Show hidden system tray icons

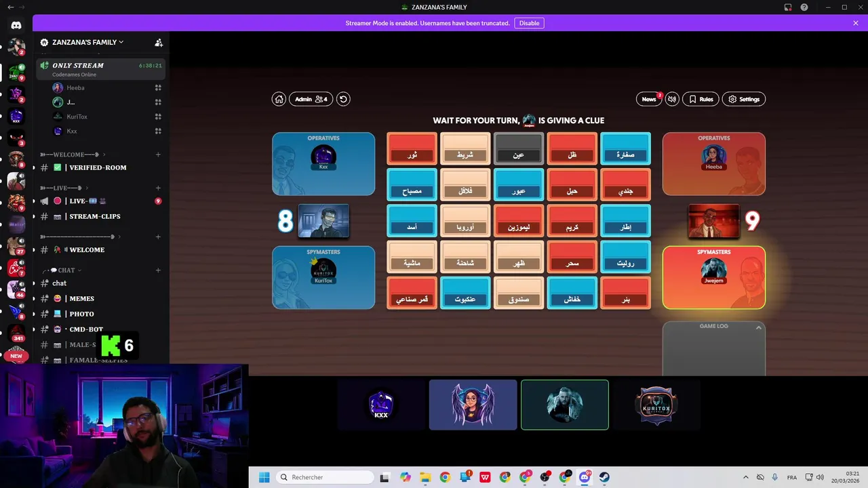[x=746, y=477]
